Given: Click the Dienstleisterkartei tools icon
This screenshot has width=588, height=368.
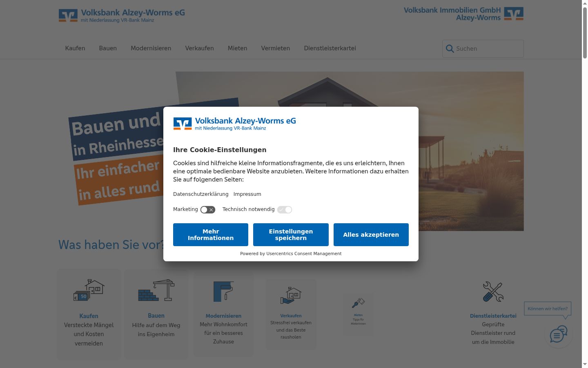Looking at the screenshot, I should pos(493,292).
